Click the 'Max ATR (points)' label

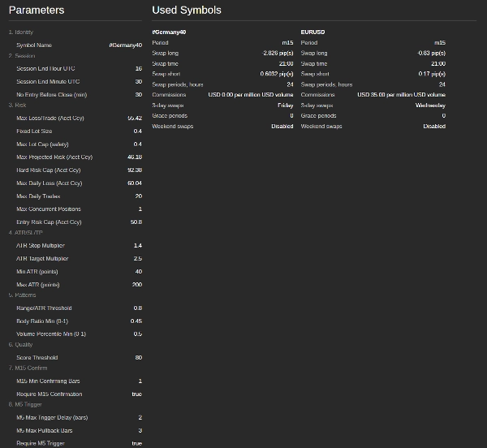click(38, 285)
